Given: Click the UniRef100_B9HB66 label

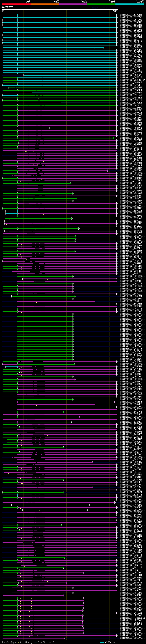Looking at the screenshot, I should coord(131,35).
